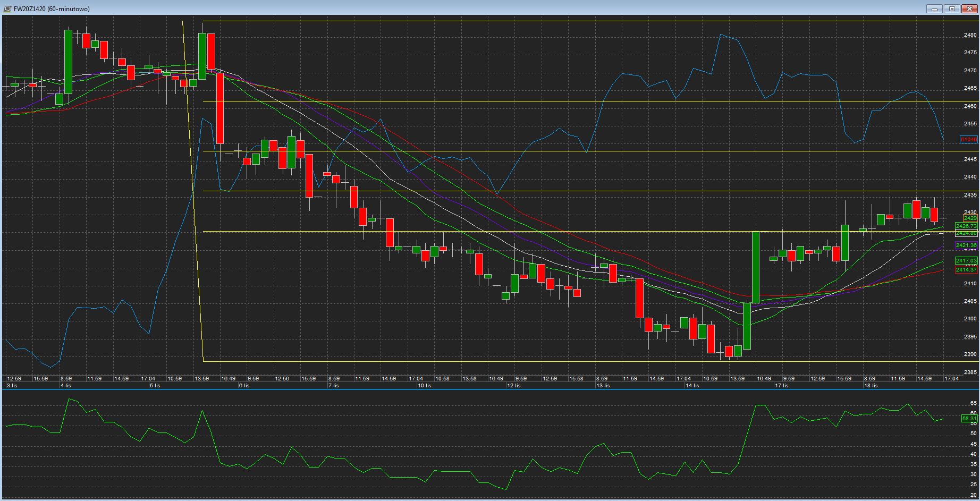Click the purple-boxed 2421.36 average label

pos(966,245)
